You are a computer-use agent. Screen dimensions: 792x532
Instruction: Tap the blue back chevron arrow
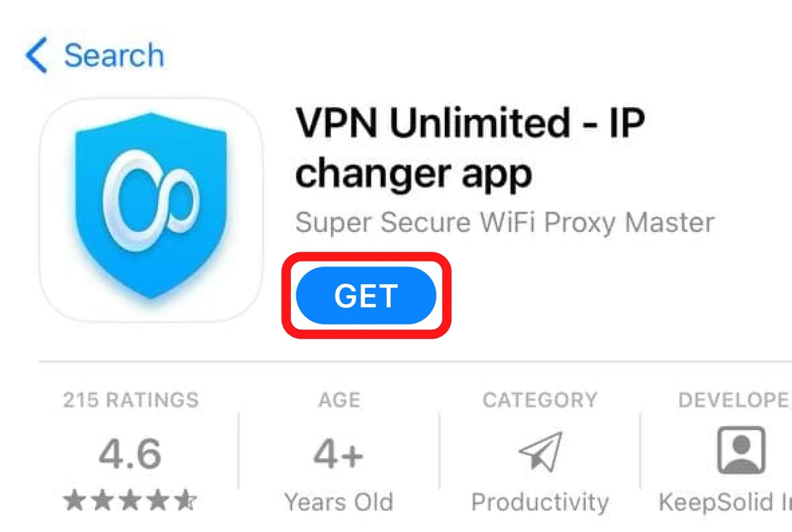37,55
